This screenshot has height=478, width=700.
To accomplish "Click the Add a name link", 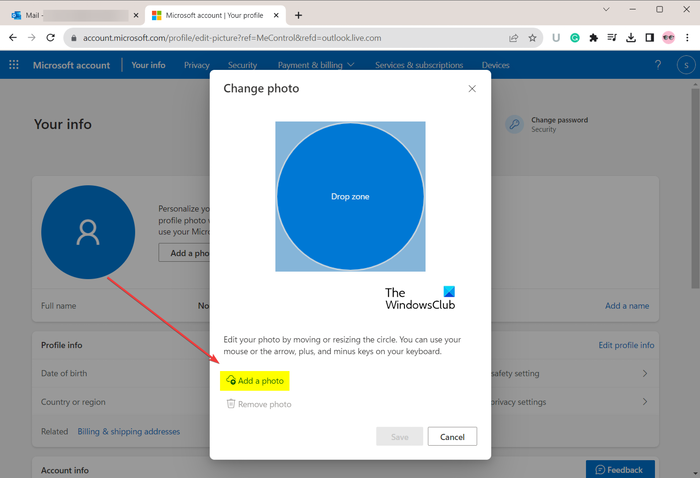I will point(627,306).
